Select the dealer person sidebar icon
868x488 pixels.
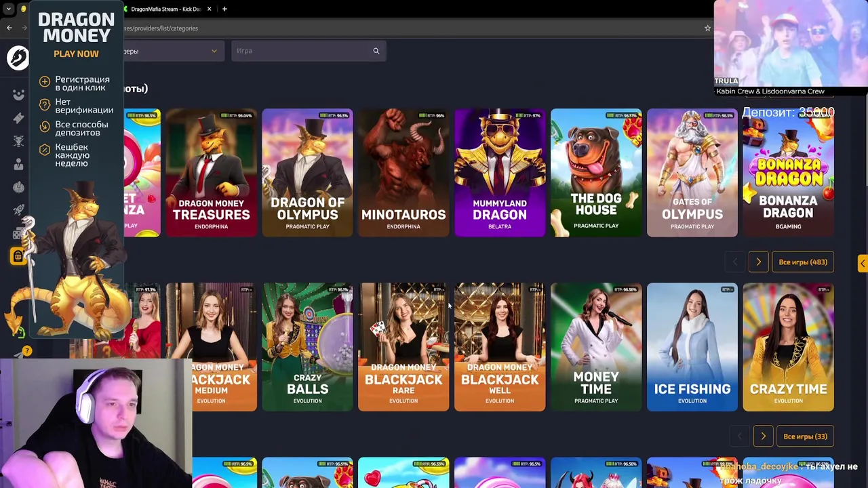(18, 164)
